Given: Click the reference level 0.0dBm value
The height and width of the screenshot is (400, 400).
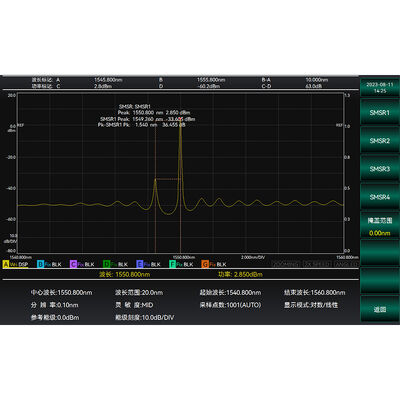Looking at the screenshot, I should 55,317.
